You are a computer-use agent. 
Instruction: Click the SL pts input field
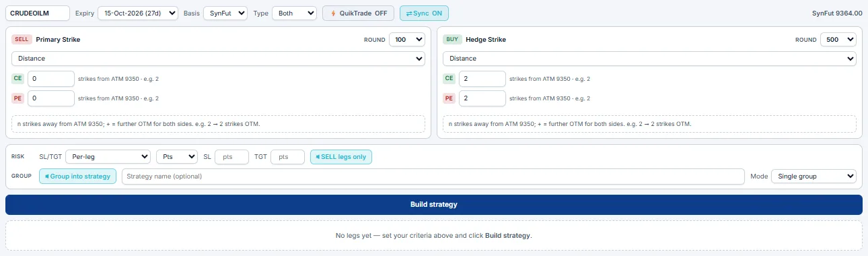(x=231, y=157)
